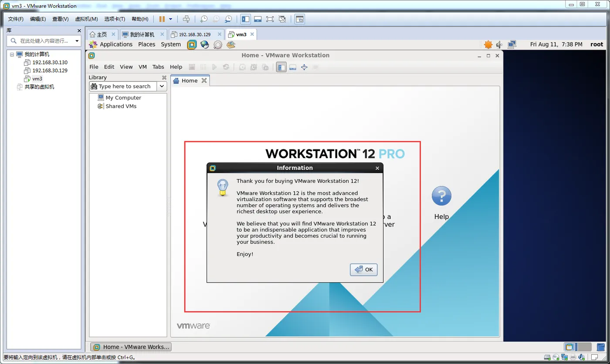Click the guest Type here to search field
This screenshot has width=610, height=364.
123,86
